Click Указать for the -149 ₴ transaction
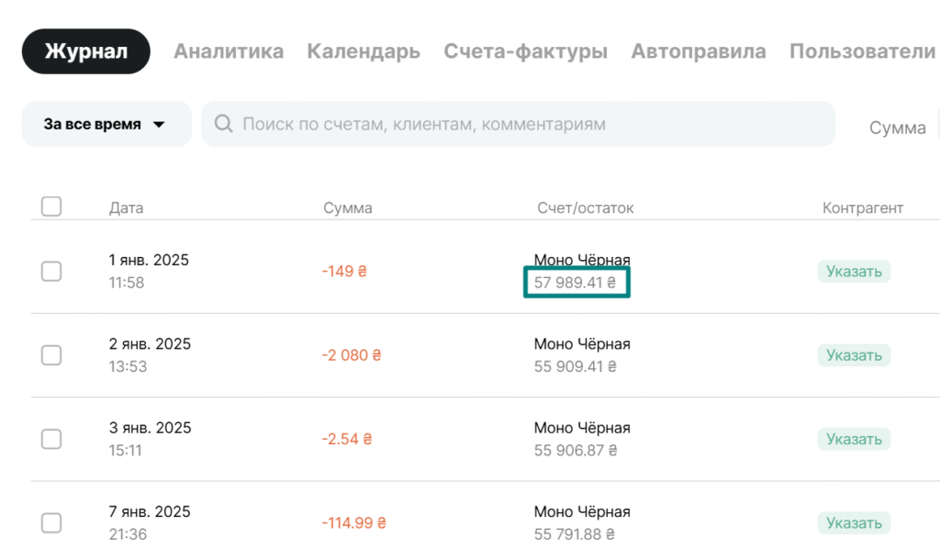The height and width of the screenshot is (560, 940). [854, 271]
